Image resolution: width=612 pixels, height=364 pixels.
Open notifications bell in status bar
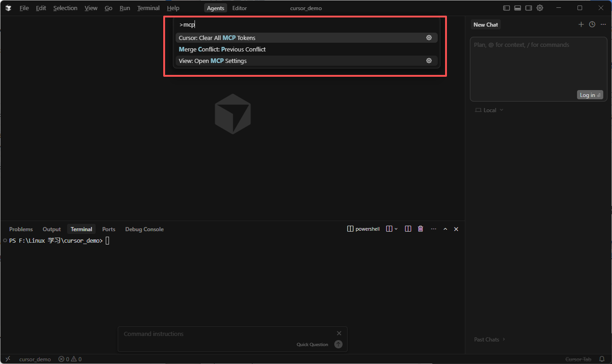coord(602,359)
